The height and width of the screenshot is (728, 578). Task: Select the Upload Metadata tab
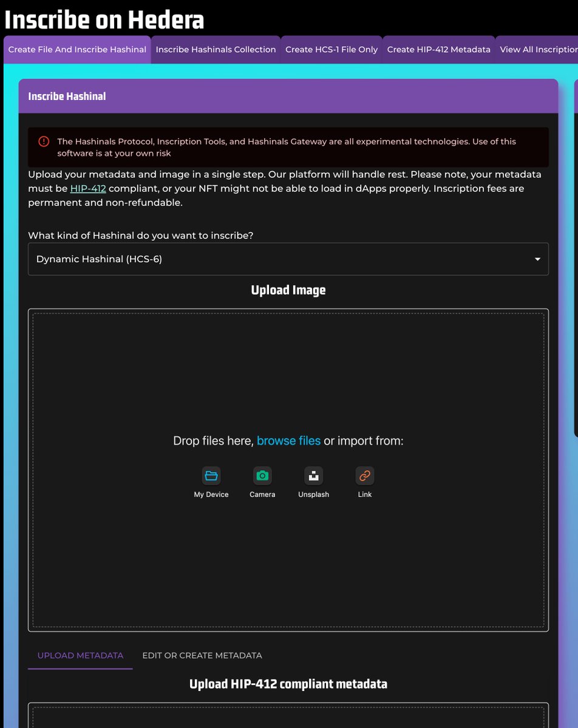point(80,655)
